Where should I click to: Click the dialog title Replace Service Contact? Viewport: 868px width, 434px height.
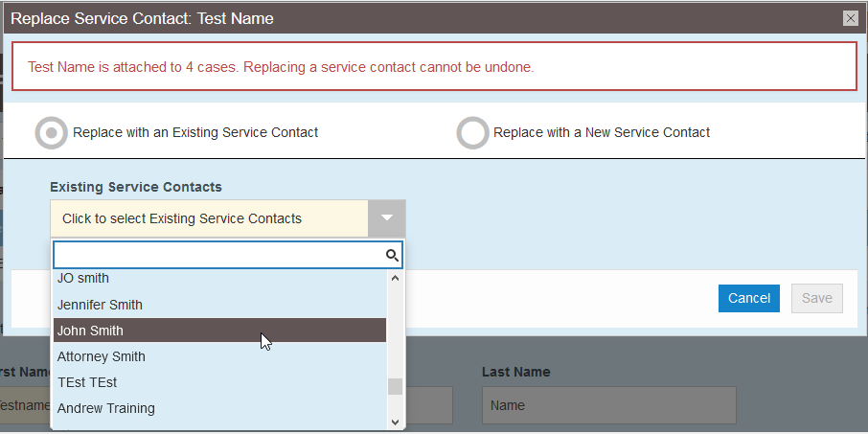tap(142, 18)
